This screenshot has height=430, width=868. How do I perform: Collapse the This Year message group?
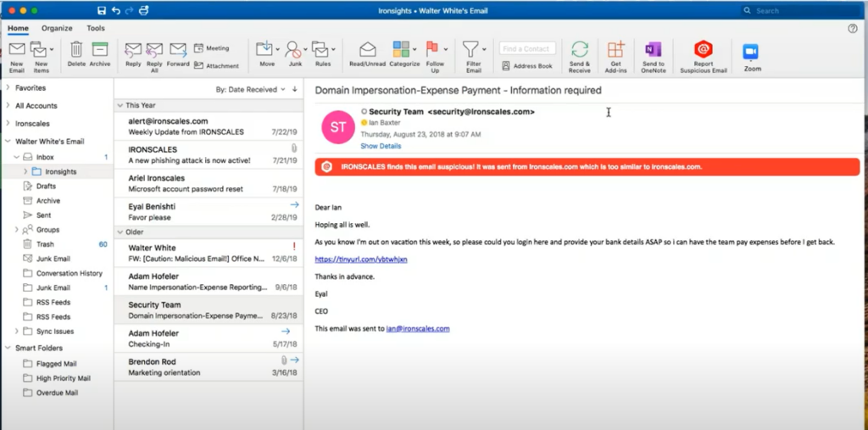coord(120,105)
